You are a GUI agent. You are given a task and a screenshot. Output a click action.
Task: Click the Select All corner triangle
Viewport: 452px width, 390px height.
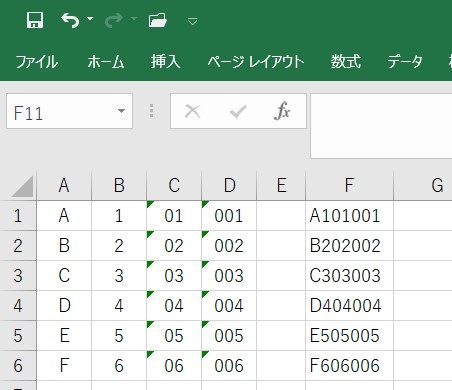tap(22, 186)
